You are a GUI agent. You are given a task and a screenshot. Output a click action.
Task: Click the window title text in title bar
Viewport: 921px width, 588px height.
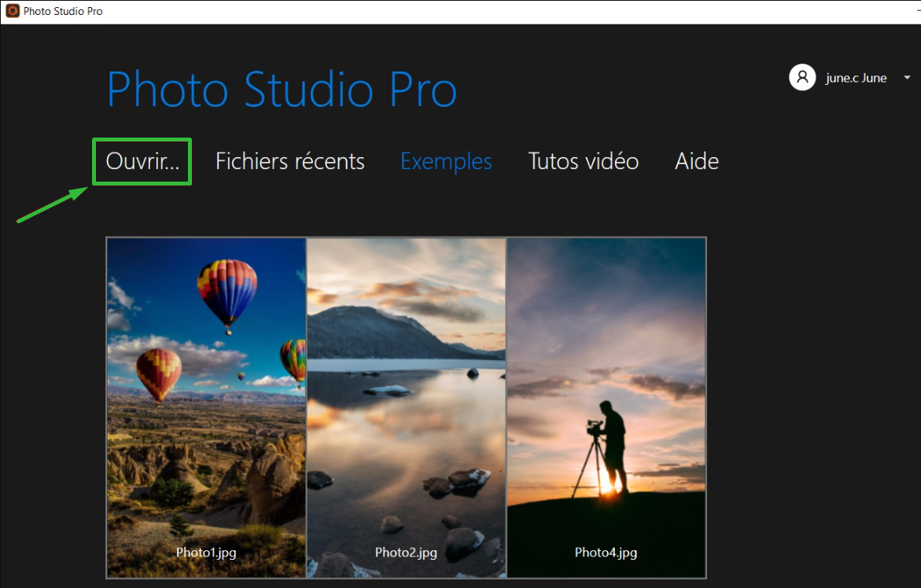63,11
